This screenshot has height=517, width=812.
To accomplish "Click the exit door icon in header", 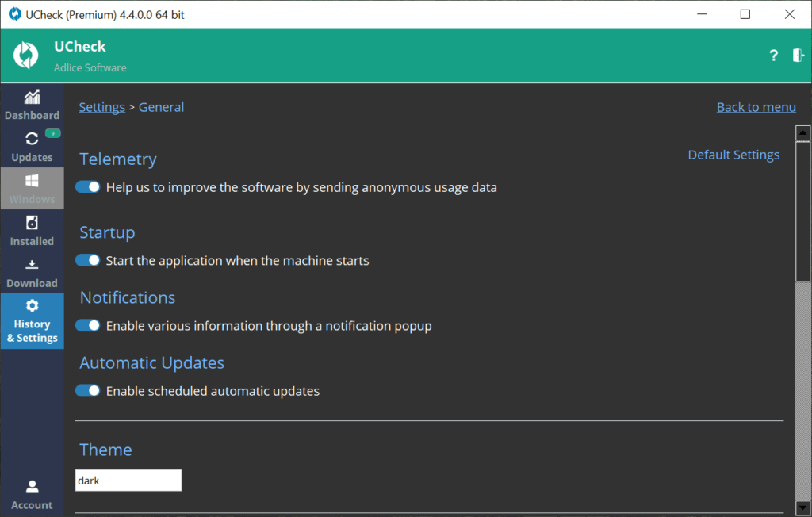I will coord(798,55).
